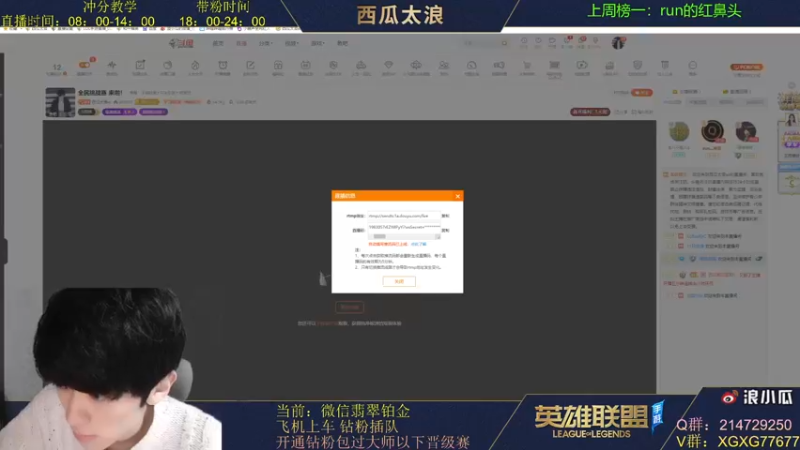Open the checklist notepad toolbar icon

coord(140,65)
